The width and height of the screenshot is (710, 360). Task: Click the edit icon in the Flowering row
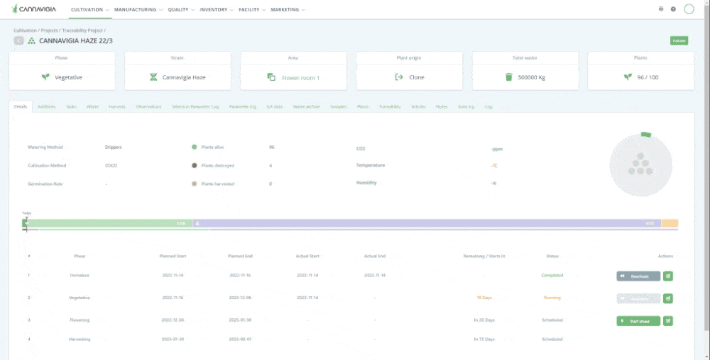(x=667, y=321)
